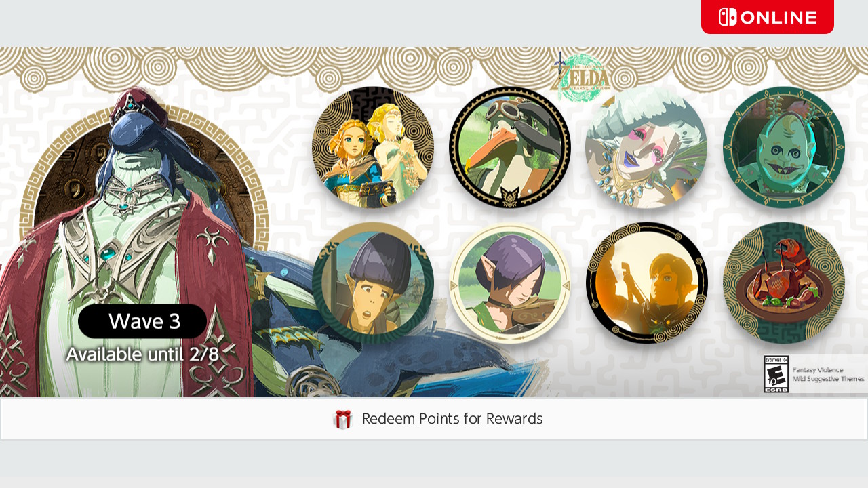
Task: Click the Joy-Con Switch logo symbol
Action: point(728,17)
